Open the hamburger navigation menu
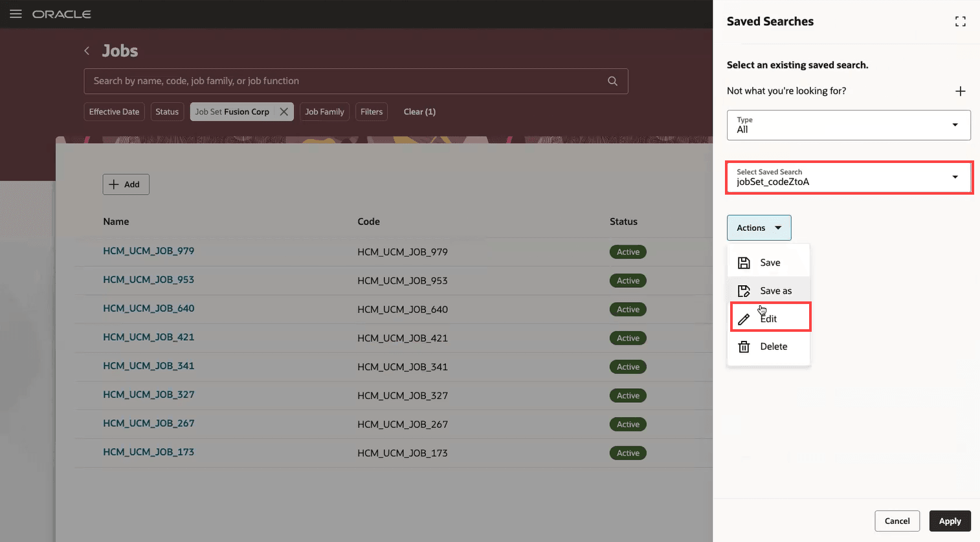Image resolution: width=980 pixels, height=542 pixels. [16, 14]
